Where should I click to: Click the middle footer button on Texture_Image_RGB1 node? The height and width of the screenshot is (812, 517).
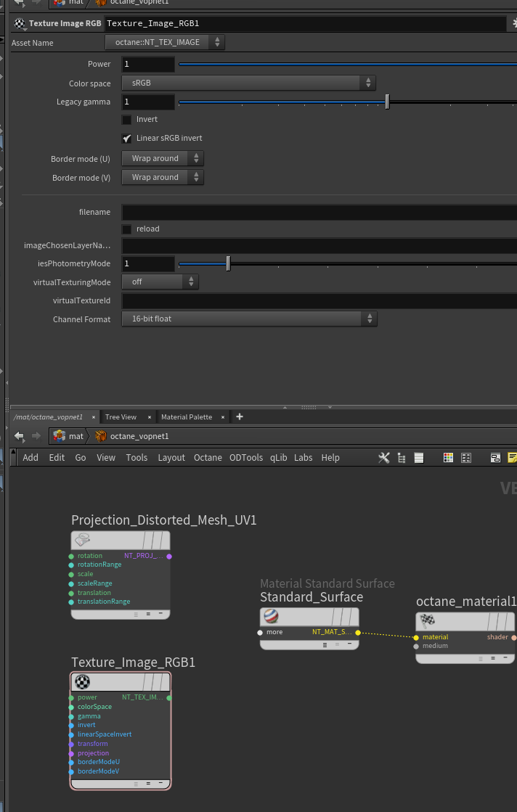point(148,784)
